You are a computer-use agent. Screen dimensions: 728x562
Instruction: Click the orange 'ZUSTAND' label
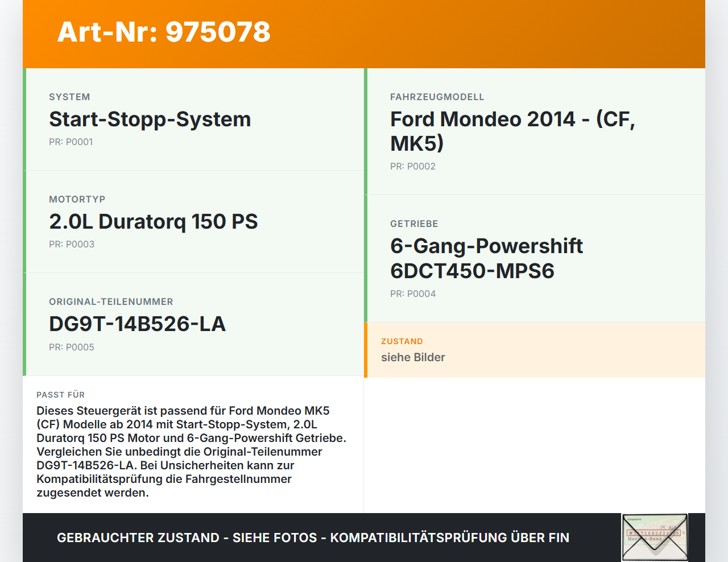coord(402,341)
